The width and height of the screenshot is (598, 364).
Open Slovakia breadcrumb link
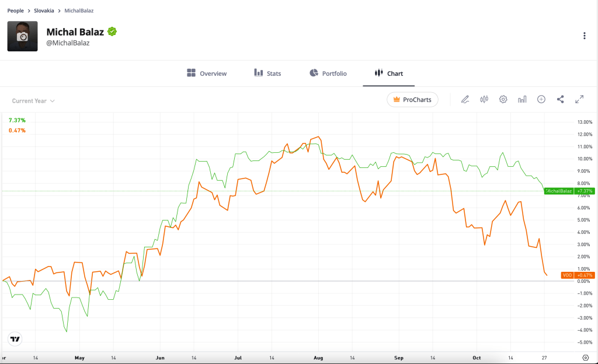coord(44,10)
